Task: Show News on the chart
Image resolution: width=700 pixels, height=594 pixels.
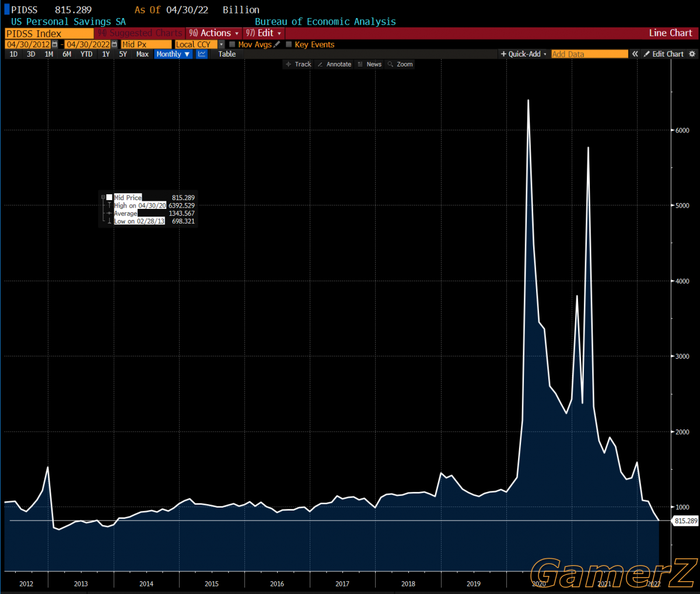Action: click(370, 64)
